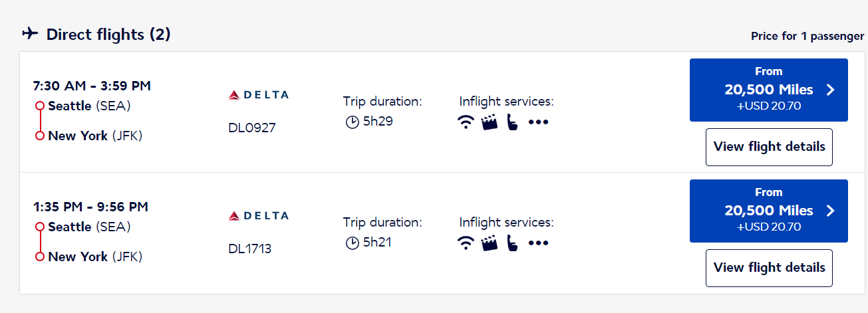868x313 pixels.
Task: Click the airplane icon next to Direct flights
Action: 30,34
